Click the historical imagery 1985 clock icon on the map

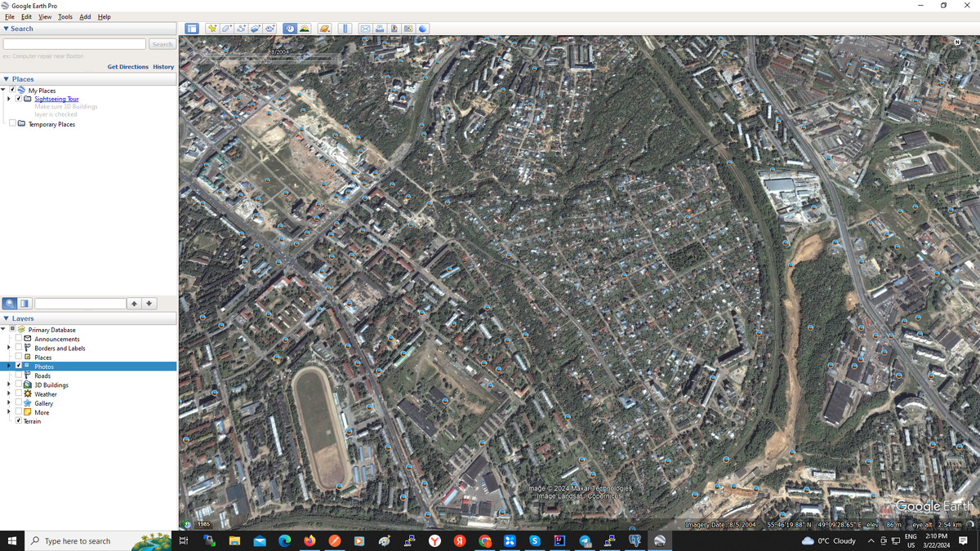coord(187,524)
